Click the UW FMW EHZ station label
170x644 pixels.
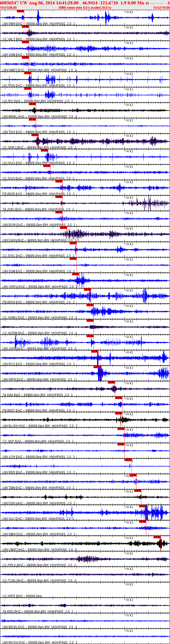[39, 24]
